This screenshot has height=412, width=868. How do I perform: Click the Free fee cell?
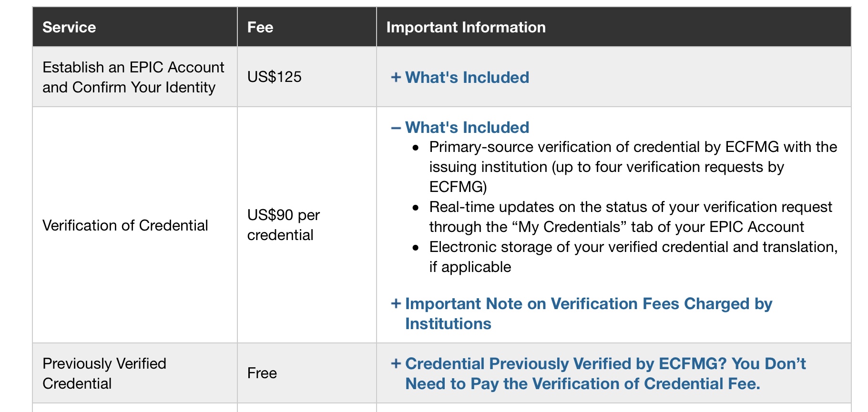[x=262, y=373]
